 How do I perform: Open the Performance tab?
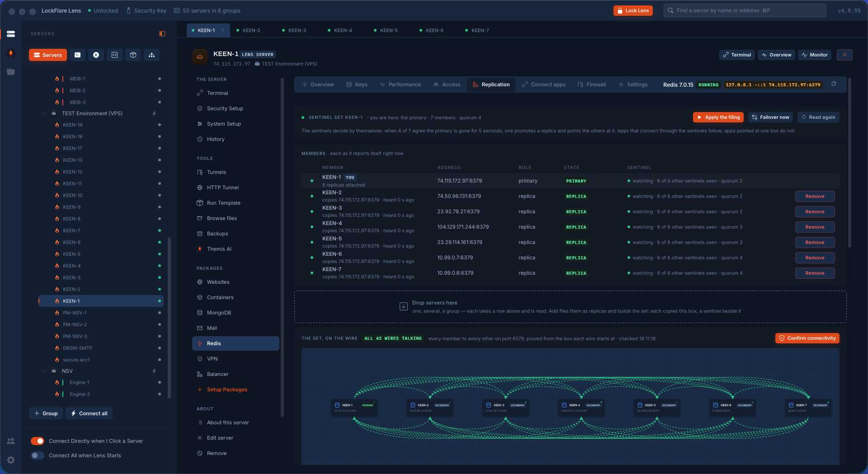[400, 84]
